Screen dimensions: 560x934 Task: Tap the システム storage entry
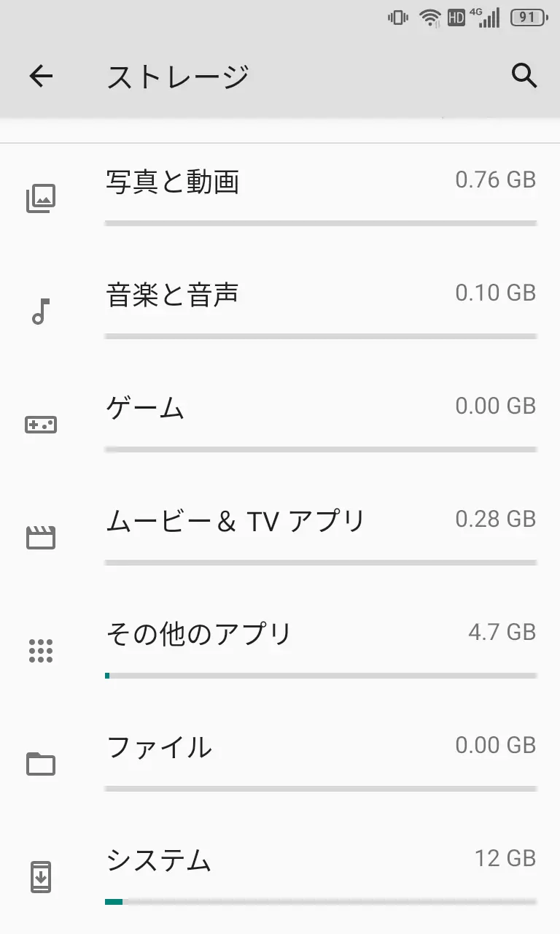[159, 860]
